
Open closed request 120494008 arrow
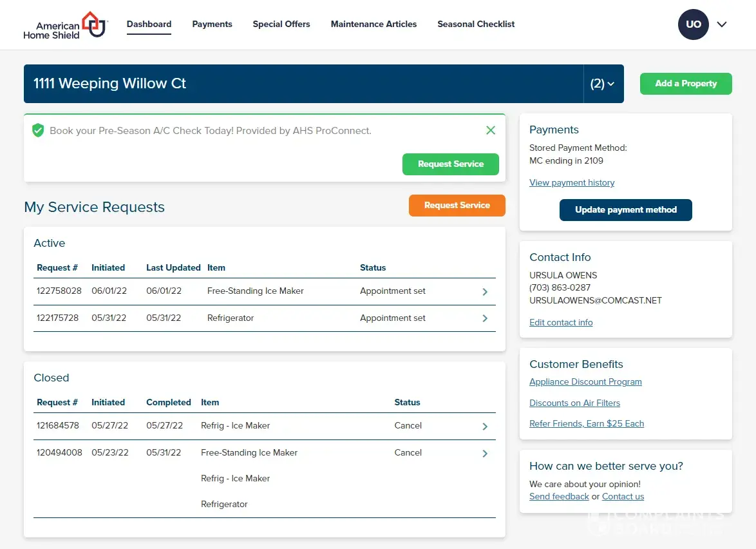(x=485, y=454)
